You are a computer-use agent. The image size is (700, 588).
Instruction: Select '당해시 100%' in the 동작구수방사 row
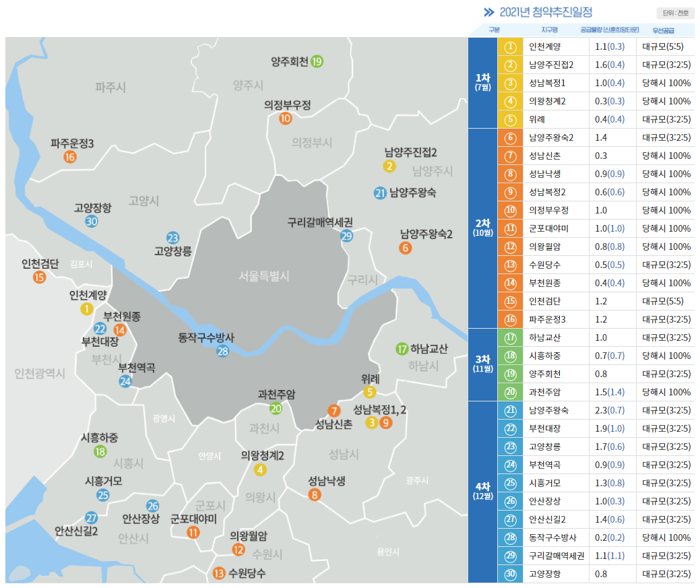tap(666, 537)
